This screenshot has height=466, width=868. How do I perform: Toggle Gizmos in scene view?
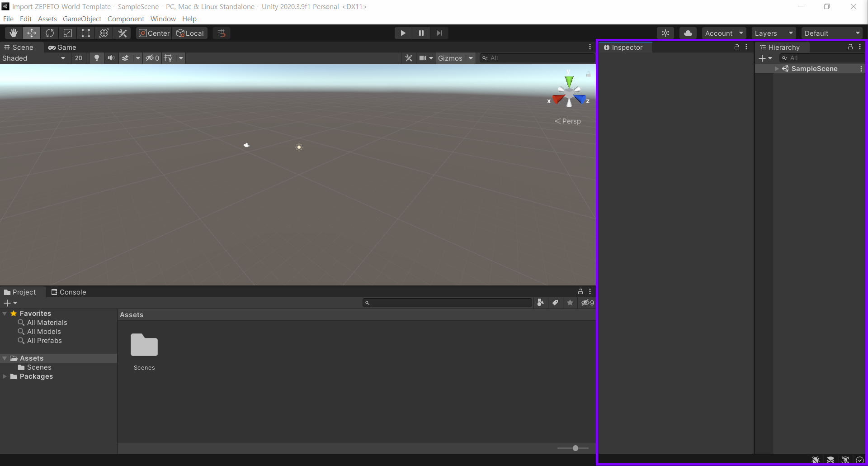tap(450, 58)
